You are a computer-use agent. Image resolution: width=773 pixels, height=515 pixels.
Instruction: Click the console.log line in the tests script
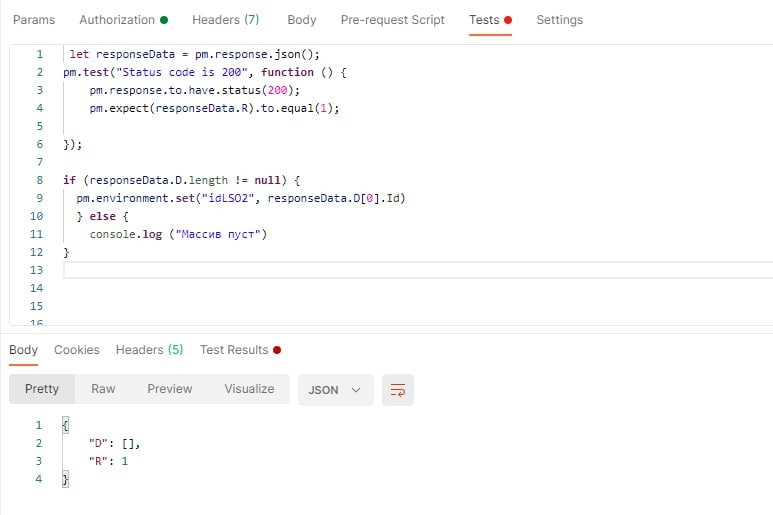click(x=178, y=234)
